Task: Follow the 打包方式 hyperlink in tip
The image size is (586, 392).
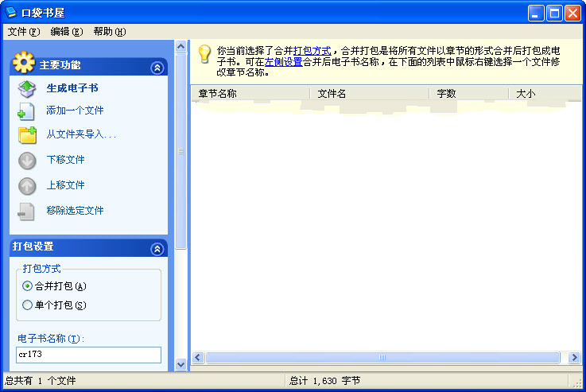Action: (x=312, y=51)
